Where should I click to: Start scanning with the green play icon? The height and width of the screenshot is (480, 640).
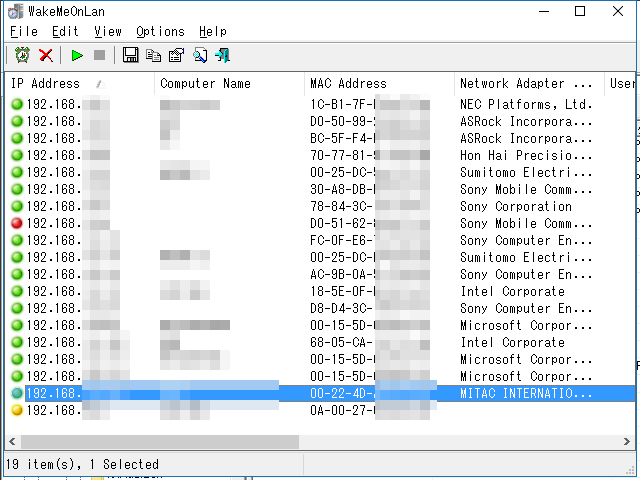coord(77,55)
